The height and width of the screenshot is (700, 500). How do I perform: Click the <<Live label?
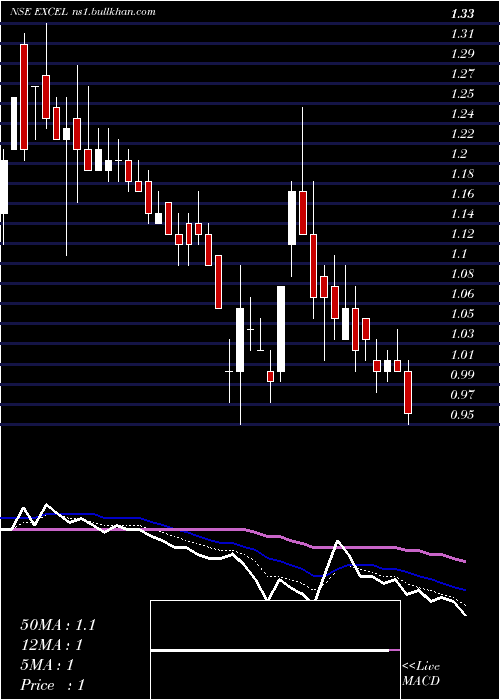coord(421,667)
